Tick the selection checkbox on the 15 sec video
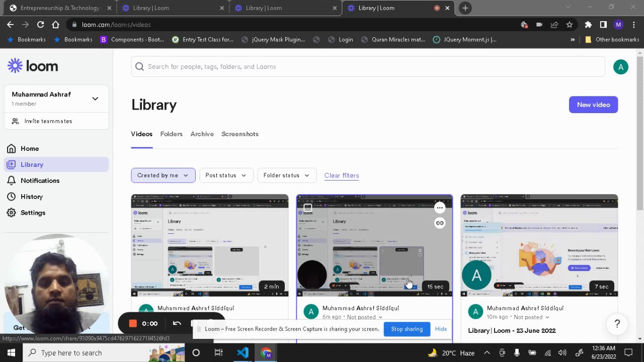The image size is (644, 362). [x=307, y=207]
